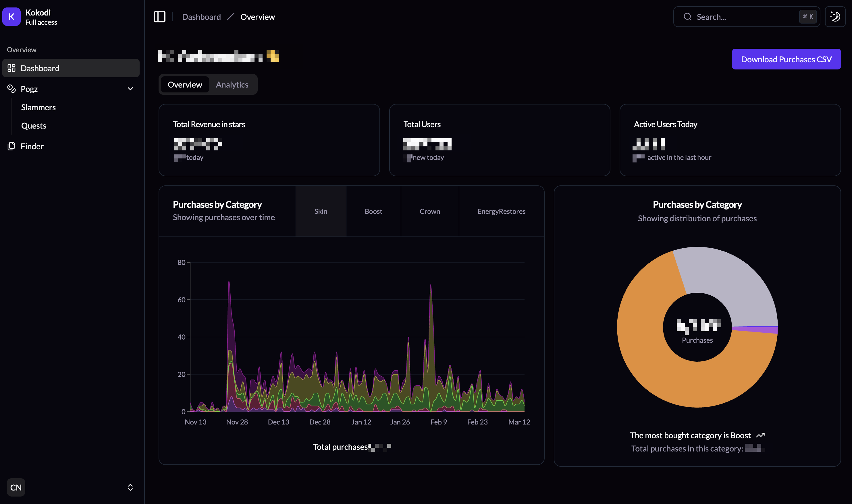Open the CN account switcher arrows
This screenshot has height=504, width=852.
pyautogui.click(x=130, y=487)
